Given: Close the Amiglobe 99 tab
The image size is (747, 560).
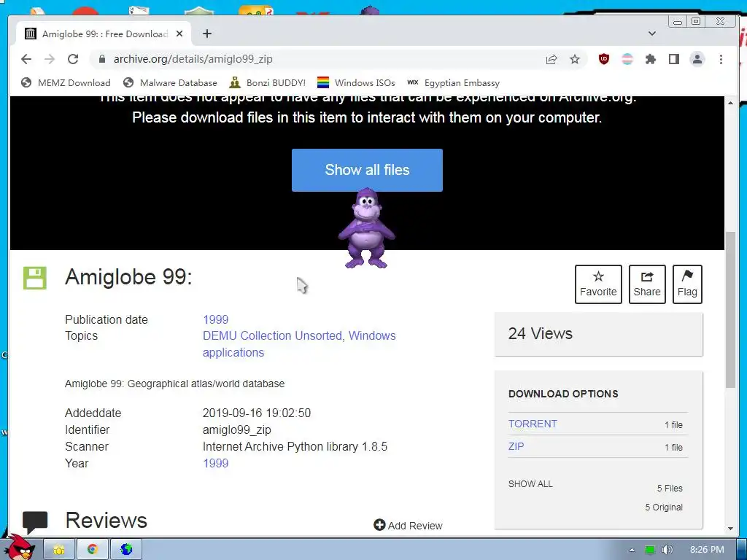Looking at the screenshot, I should click(179, 34).
